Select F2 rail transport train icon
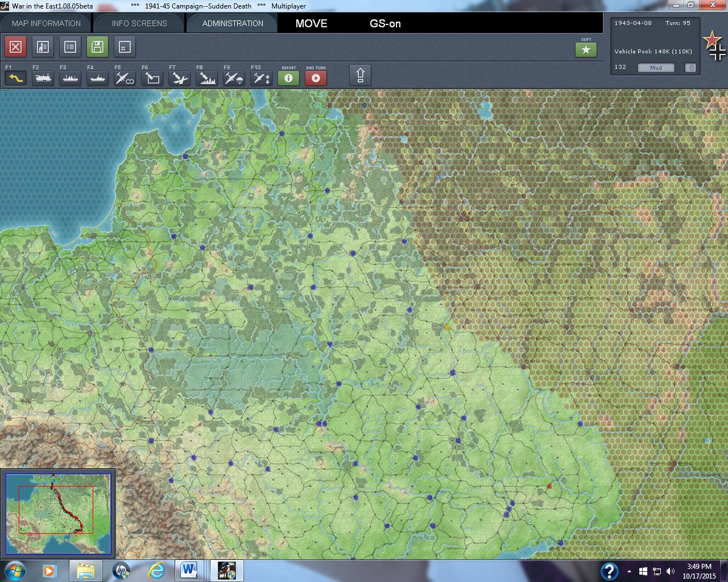The height and width of the screenshot is (582, 728). [x=43, y=78]
